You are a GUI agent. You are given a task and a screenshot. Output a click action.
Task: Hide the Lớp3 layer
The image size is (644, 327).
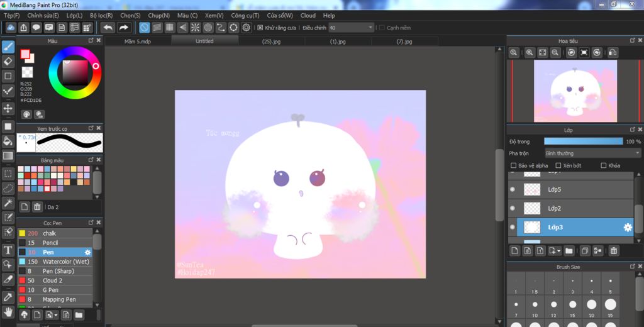(512, 227)
